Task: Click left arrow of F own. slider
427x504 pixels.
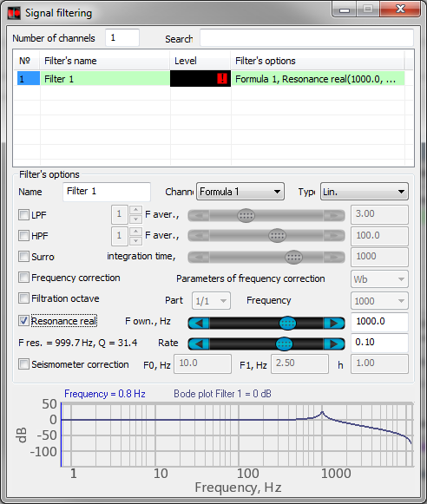Action: pyautogui.click(x=199, y=323)
